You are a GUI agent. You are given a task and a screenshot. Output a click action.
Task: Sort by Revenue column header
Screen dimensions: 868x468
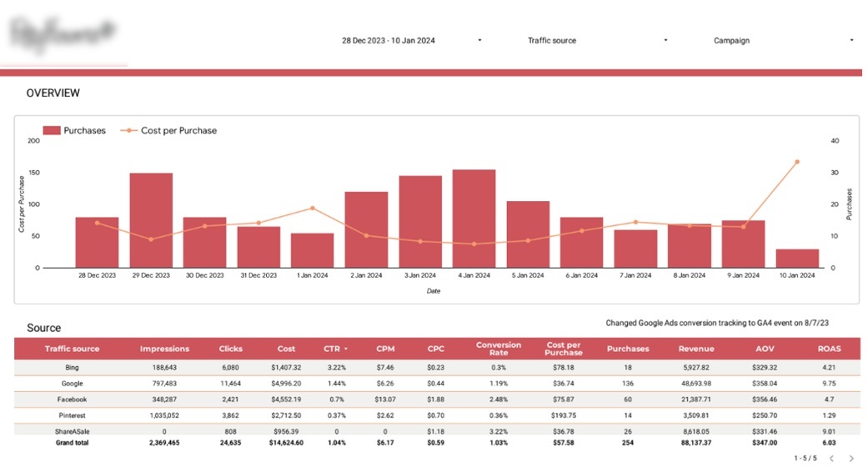pos(695,349)
